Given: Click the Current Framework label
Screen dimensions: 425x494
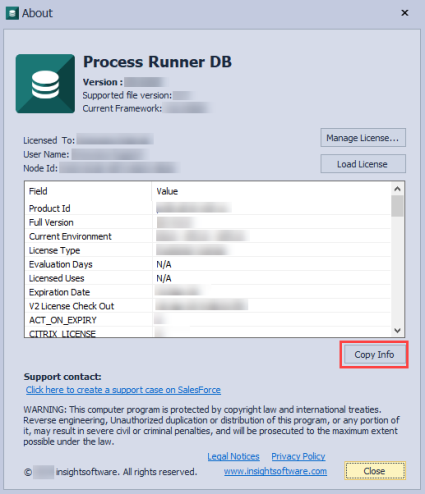Looking at the screenshot, I should coord(122,109).
